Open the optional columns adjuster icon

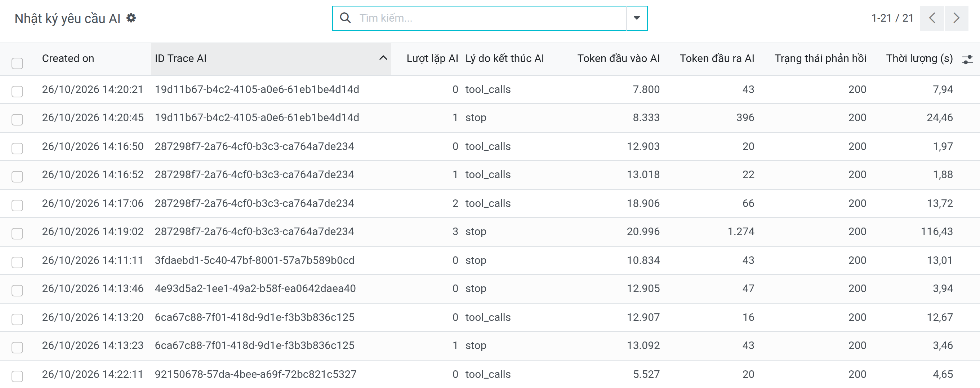[x=967, y=59]
